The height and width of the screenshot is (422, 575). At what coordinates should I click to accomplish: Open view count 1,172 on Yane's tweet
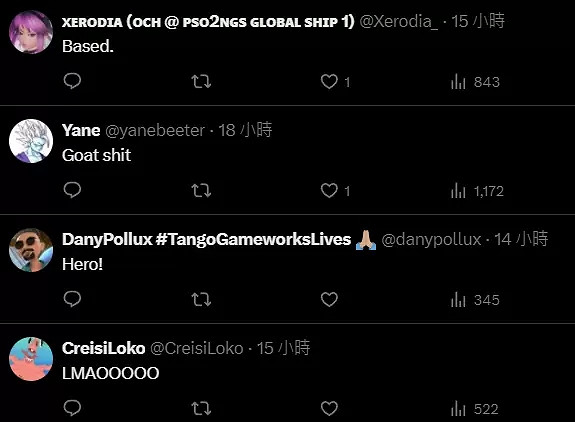(477, 191)
